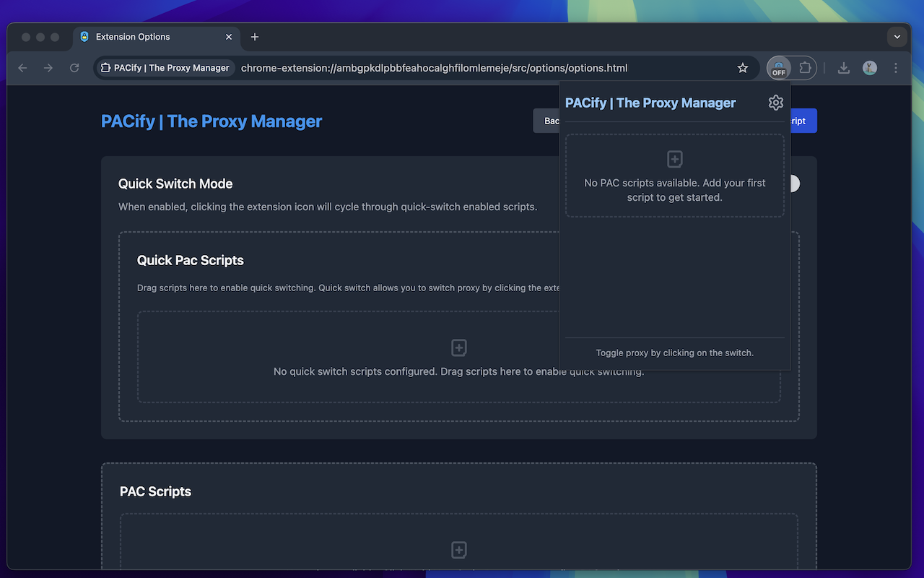Image resolution: width=924 pixels, height=578 pixels.
Task: Click the Quick Switch Mode heading
Action: (175, 184)
